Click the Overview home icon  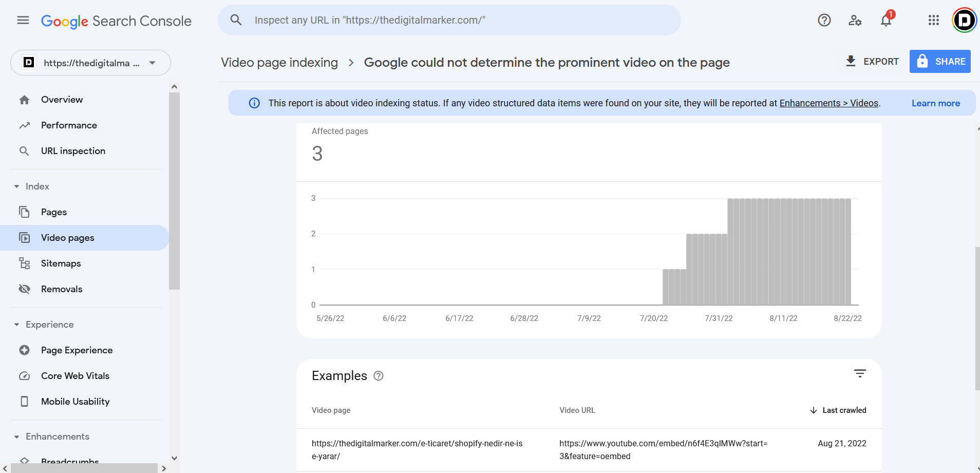[24, 100]
